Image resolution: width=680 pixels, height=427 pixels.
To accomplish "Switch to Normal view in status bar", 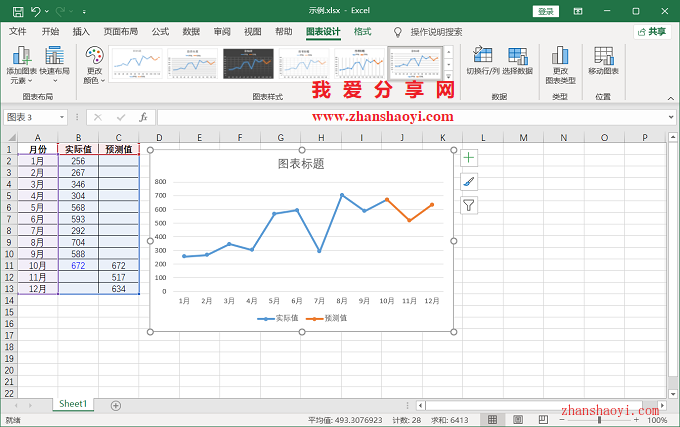I will (492, 420).
